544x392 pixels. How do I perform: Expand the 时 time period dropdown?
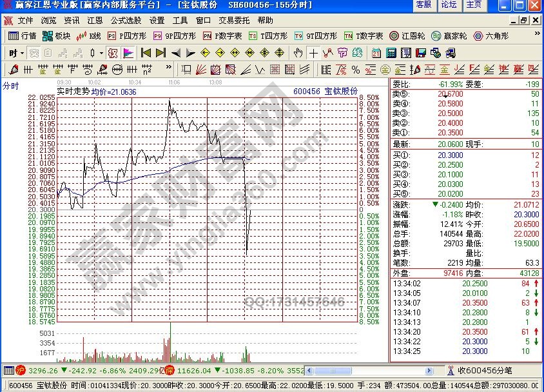tap(16, 53)
